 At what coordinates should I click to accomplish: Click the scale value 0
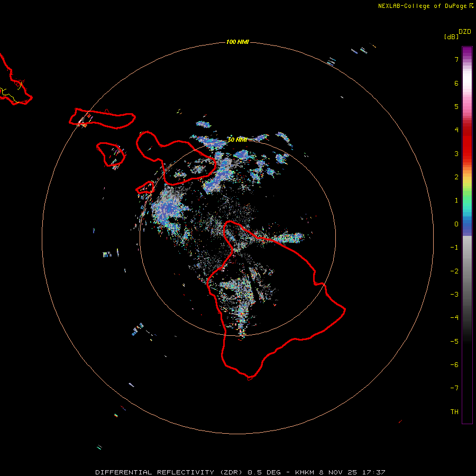click(x=456, y=224)
